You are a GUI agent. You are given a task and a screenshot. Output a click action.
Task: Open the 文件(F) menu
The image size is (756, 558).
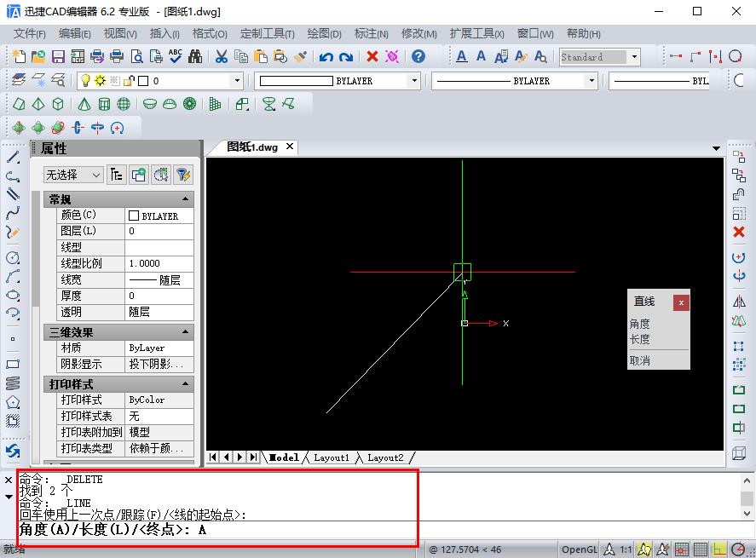30,34
